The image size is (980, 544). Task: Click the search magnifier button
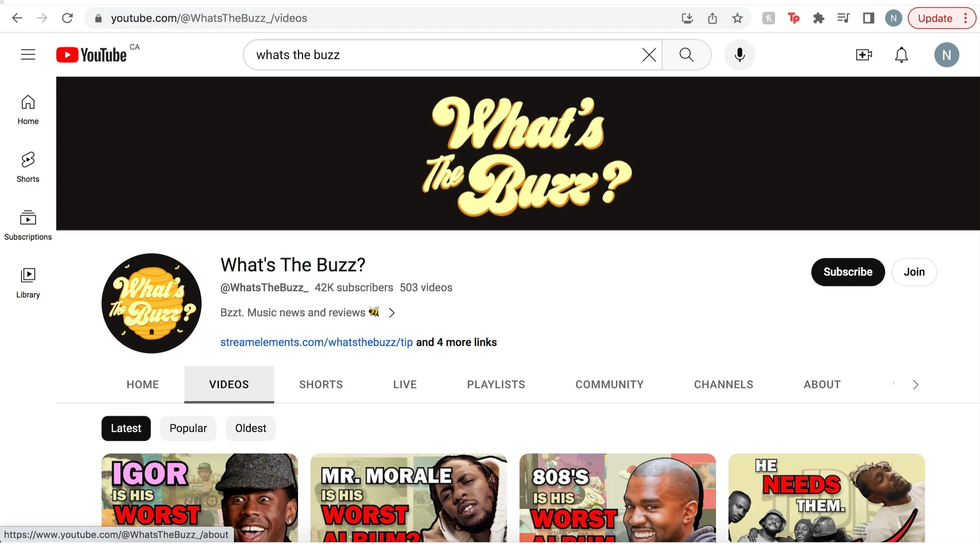tap(686, 54)
